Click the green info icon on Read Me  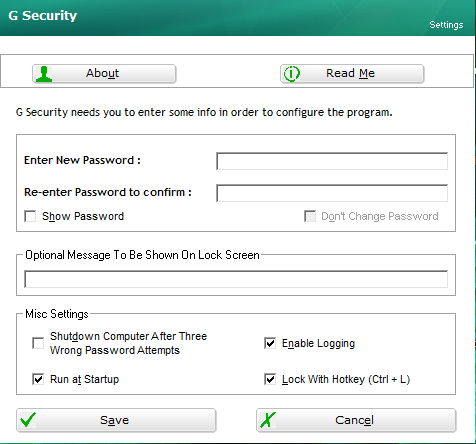(x=292, y=74)
